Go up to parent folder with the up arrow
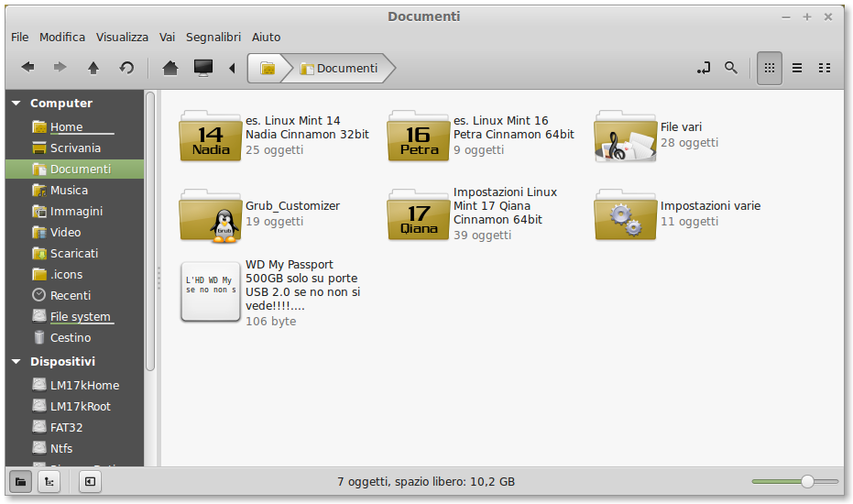 pos(93,68)
